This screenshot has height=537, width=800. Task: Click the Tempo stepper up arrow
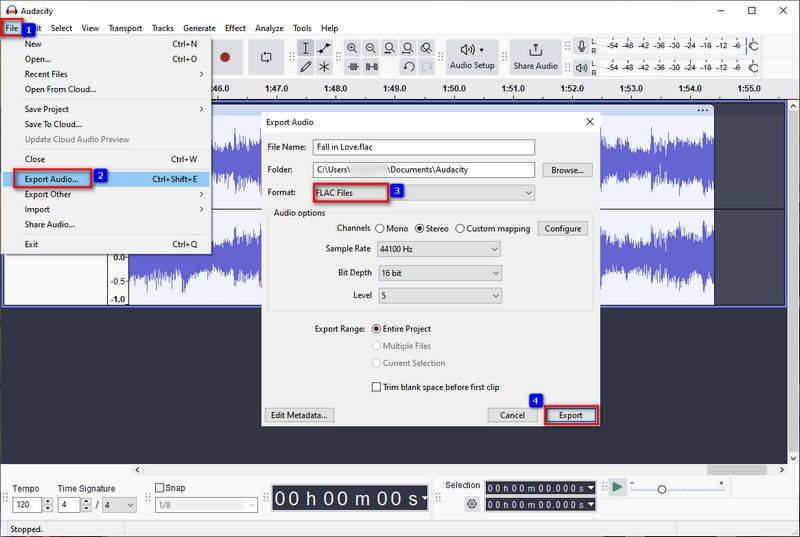pos(47,501)
